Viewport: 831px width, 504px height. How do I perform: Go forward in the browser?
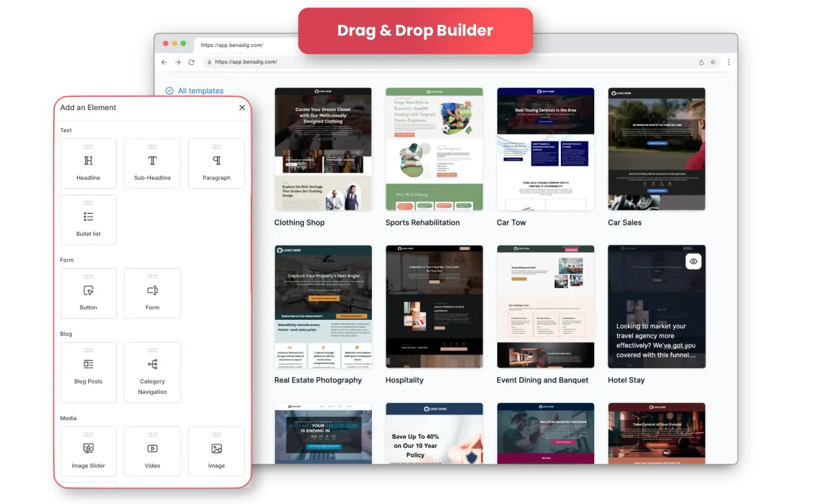click(178, 62)
